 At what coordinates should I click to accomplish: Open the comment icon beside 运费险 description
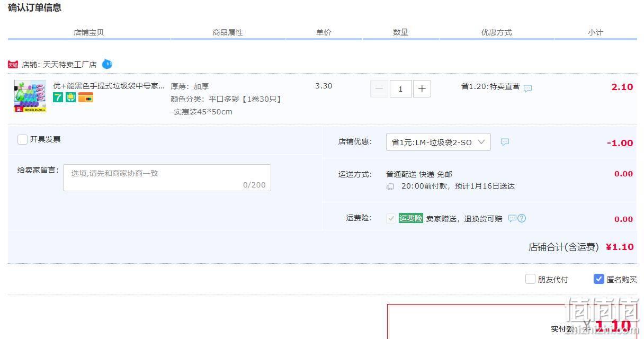click(x=512, y=218)
